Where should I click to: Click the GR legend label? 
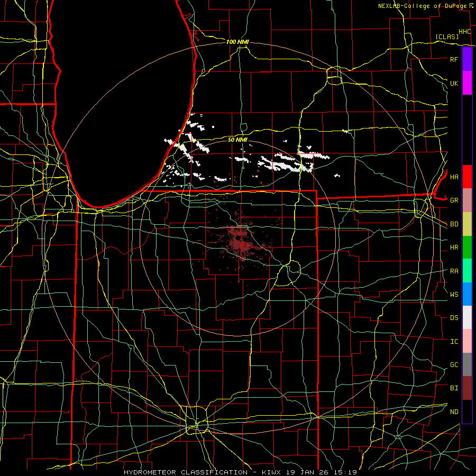click(454, 200)
